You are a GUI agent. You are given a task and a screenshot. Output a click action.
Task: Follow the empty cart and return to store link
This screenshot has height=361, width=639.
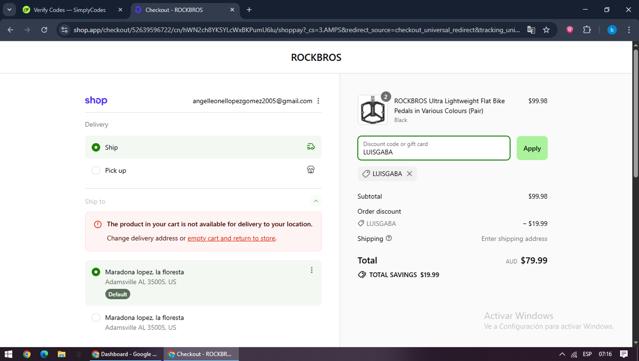(231, 238)
